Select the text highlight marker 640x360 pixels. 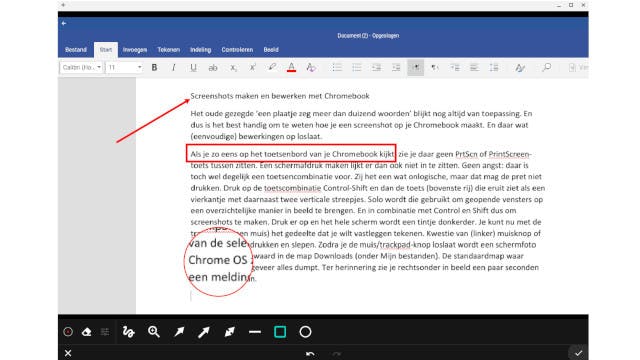point(272,67)
